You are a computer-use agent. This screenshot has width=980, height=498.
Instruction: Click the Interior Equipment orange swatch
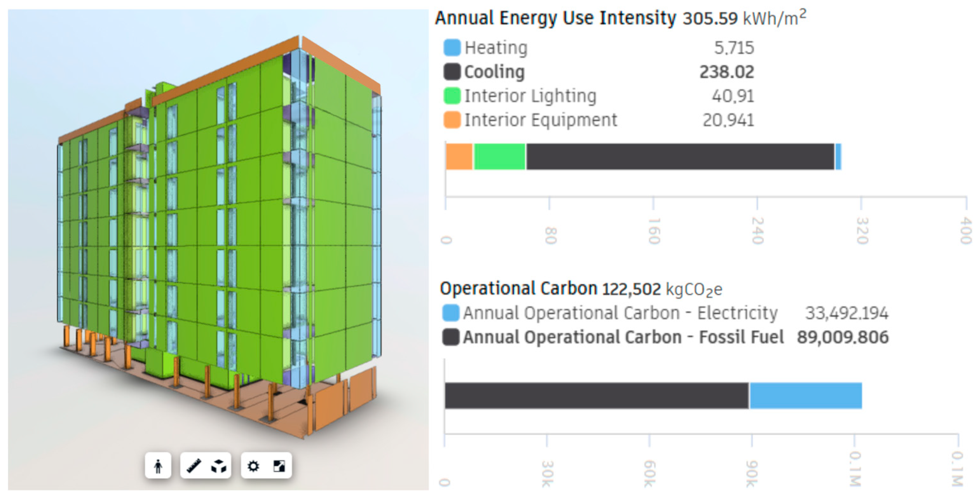pyautogui.click(x=452, y=120)
